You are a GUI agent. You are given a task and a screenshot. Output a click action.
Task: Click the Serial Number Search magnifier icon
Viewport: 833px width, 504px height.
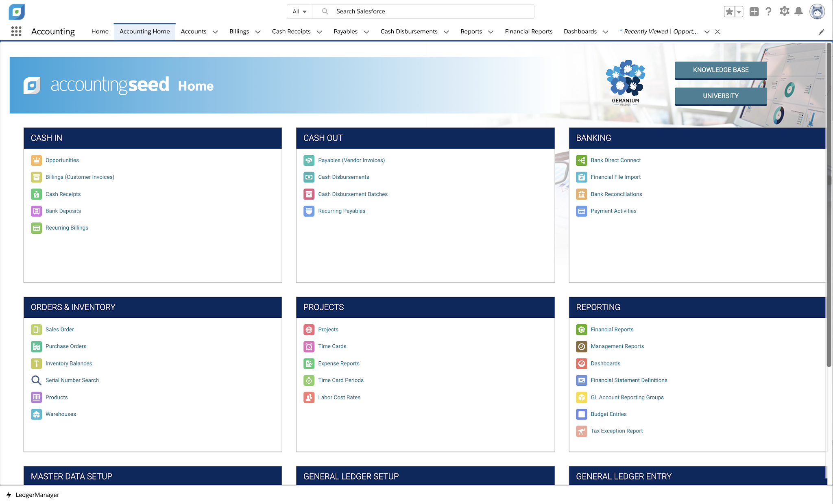pos(36,380)
